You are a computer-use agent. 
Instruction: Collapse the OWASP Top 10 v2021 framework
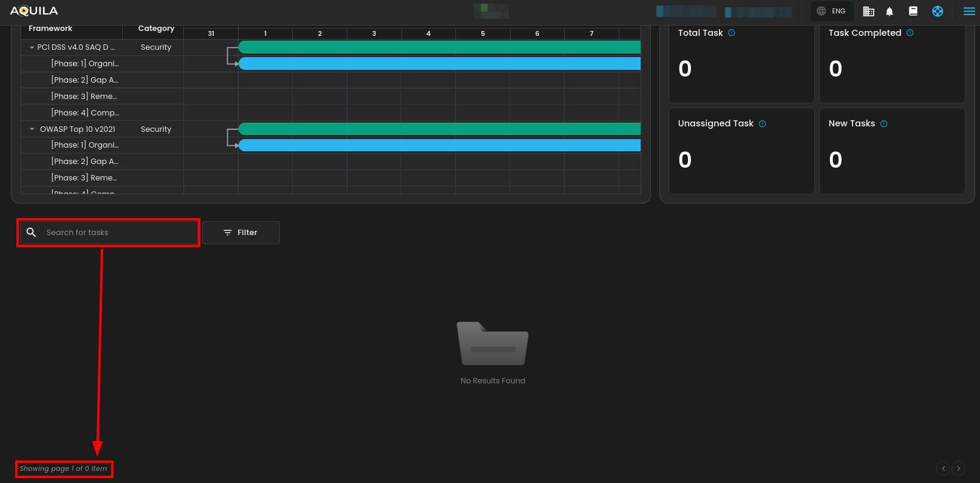(x=32, y=129)
